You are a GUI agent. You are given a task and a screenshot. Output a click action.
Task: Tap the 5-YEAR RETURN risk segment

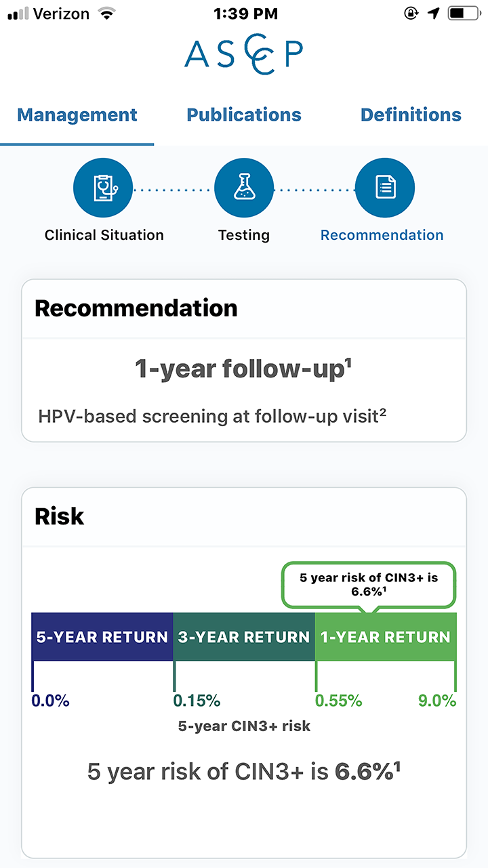coord(102,637)
